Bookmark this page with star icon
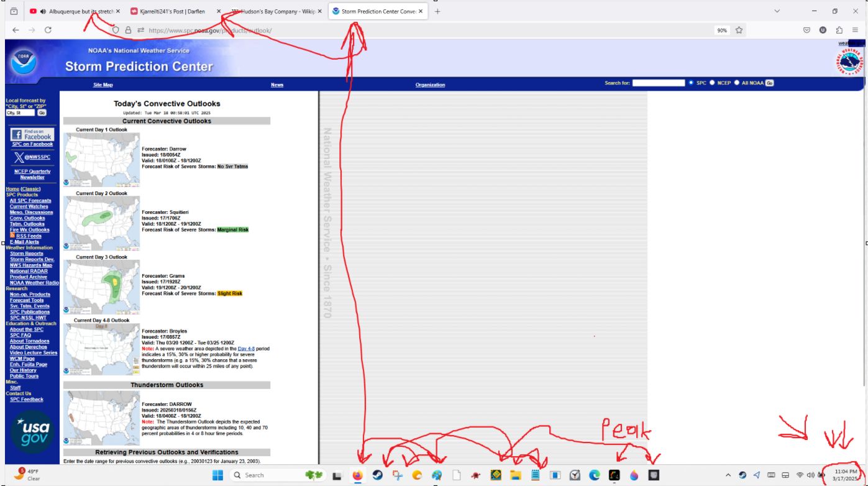Screen dimensions: 868x486 (739, 30)
